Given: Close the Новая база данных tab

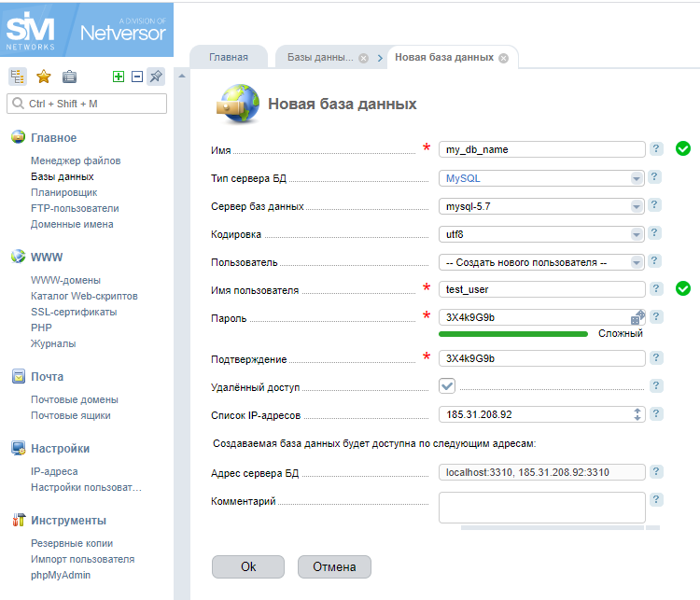Looking at the screenshot, I should (503, 58).
